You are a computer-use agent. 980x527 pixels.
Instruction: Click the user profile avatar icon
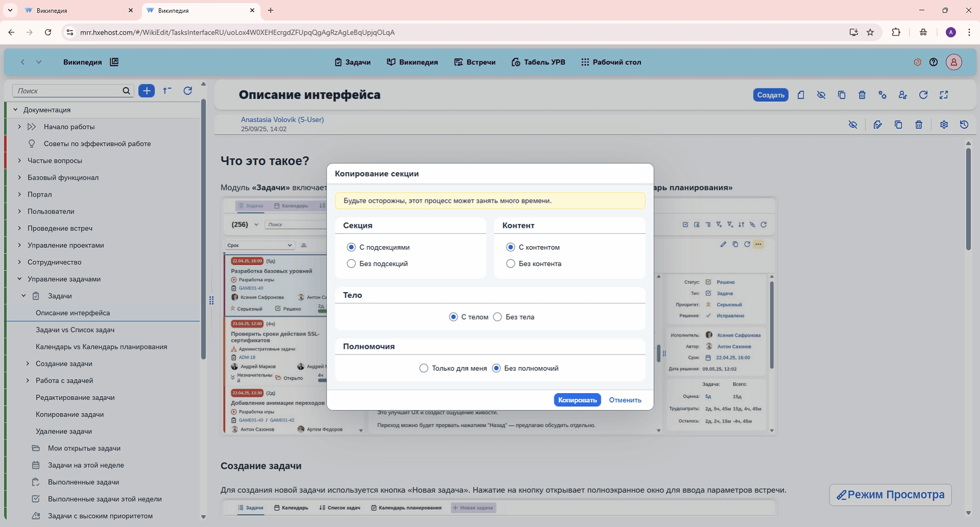(953, 62)
